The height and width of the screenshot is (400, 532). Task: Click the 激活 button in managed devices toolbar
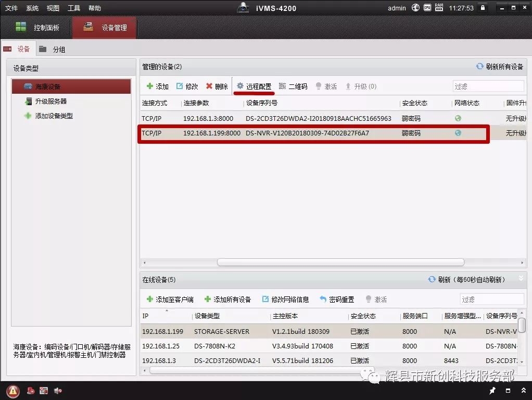[x=326, y=86]
